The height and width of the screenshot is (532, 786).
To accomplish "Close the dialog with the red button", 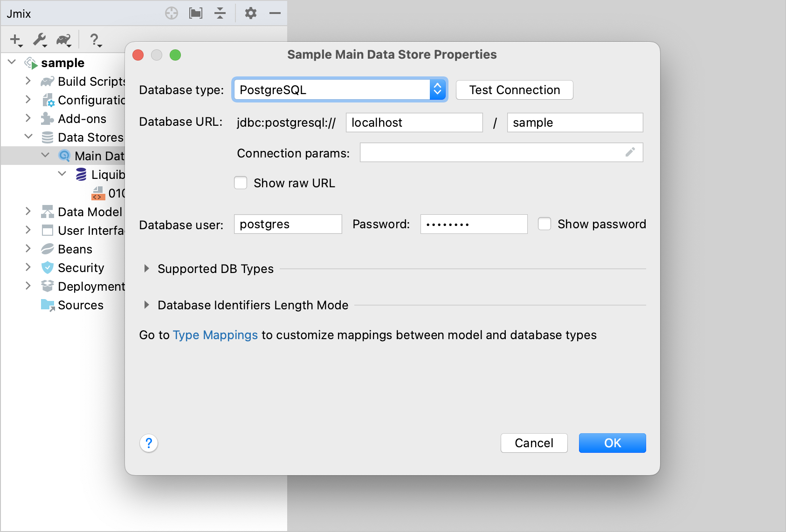I will coord(138,55).
